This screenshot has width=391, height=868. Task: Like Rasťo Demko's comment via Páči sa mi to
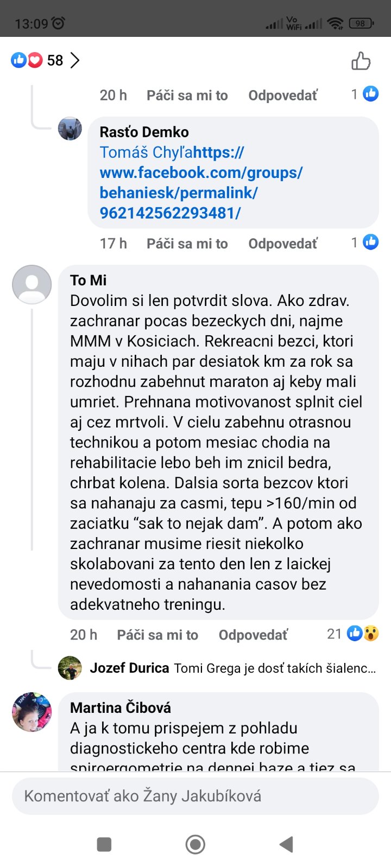coord(187,244)
